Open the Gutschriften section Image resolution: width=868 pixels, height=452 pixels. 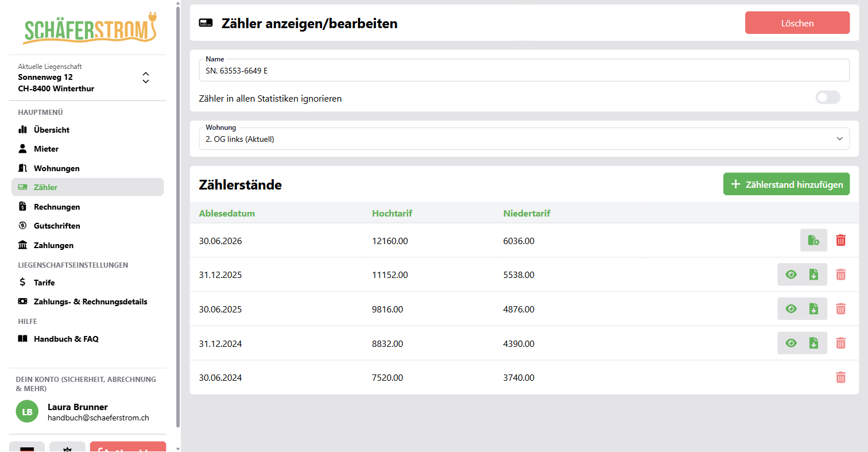click(87, 226)
